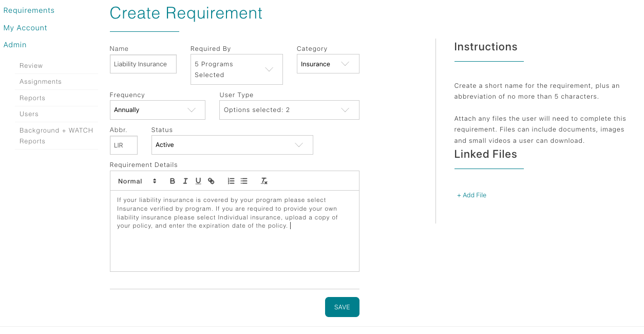
Task: Open My Account from the sidebar
Action: pos(25,27)
